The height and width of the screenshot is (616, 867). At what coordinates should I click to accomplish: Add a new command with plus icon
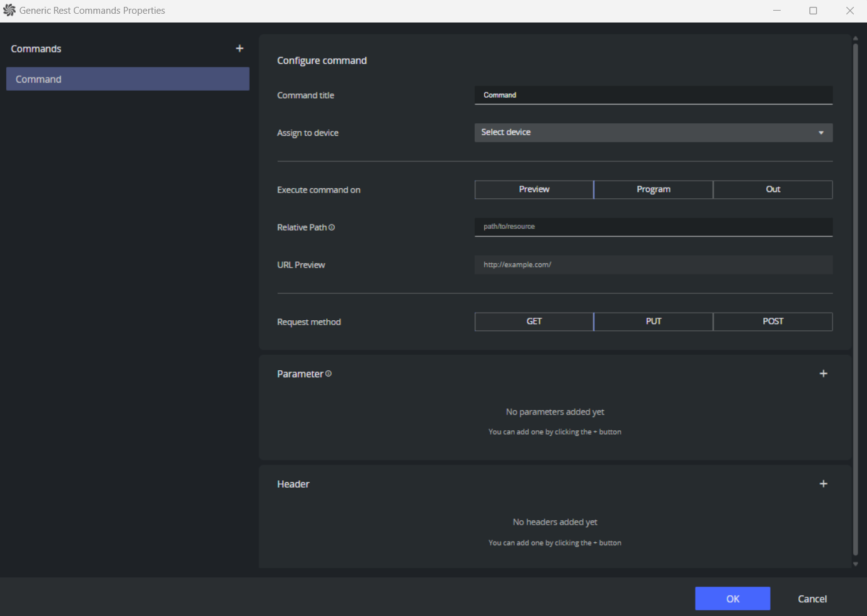pyautogui.click(x=240, y=49)
